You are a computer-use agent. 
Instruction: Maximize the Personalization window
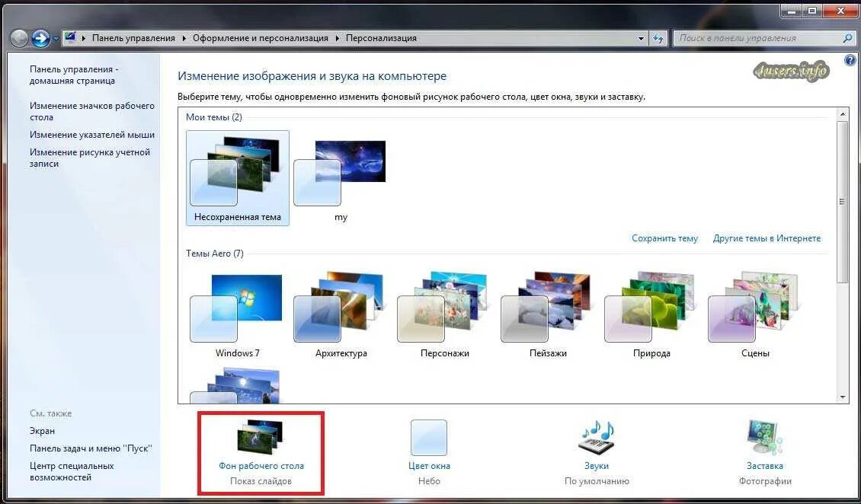[x=812, y=10]
